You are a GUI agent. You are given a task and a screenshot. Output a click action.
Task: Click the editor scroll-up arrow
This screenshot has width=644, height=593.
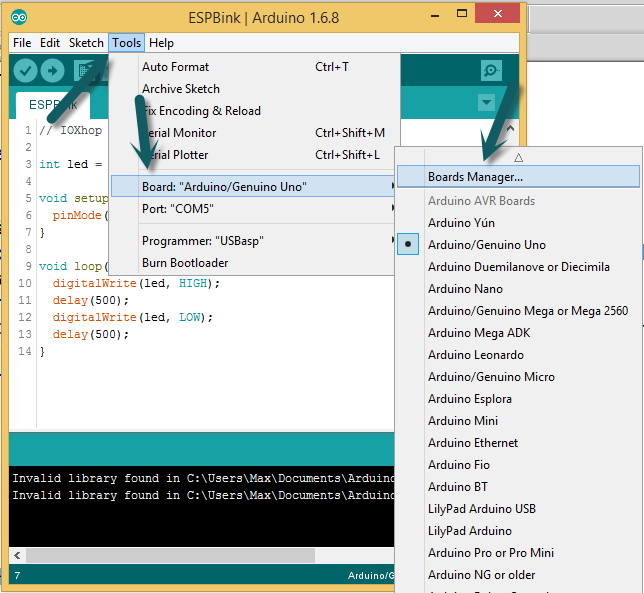[511, 128]
